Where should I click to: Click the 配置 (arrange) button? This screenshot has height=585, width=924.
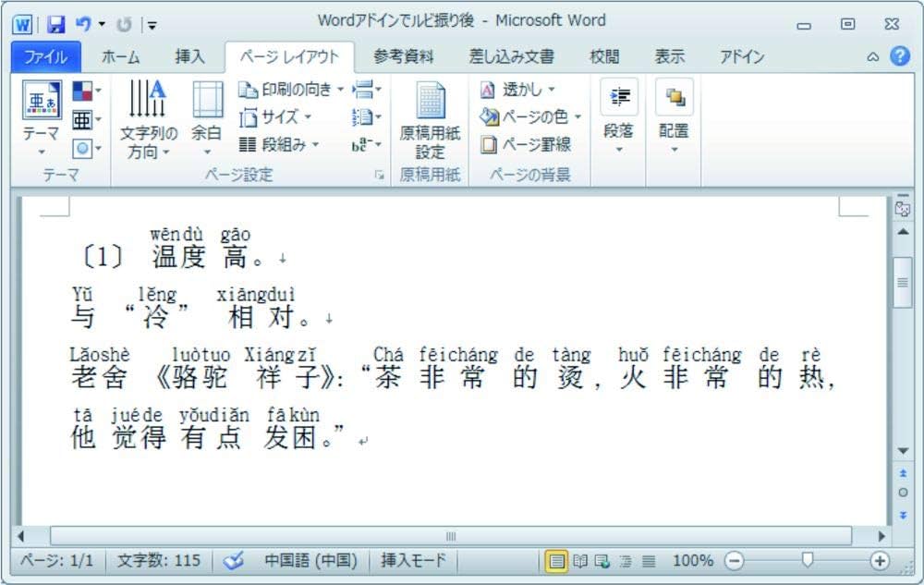(675, 116)
